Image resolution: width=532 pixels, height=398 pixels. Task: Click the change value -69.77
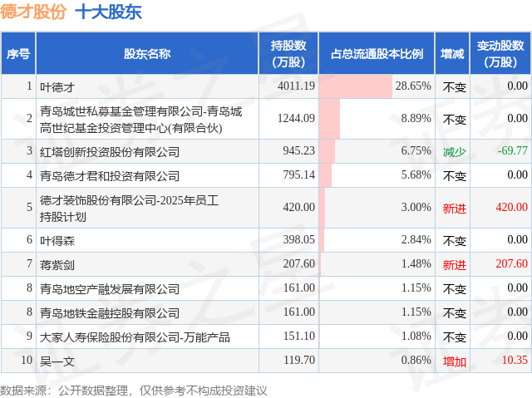click(x=512, y=150)
